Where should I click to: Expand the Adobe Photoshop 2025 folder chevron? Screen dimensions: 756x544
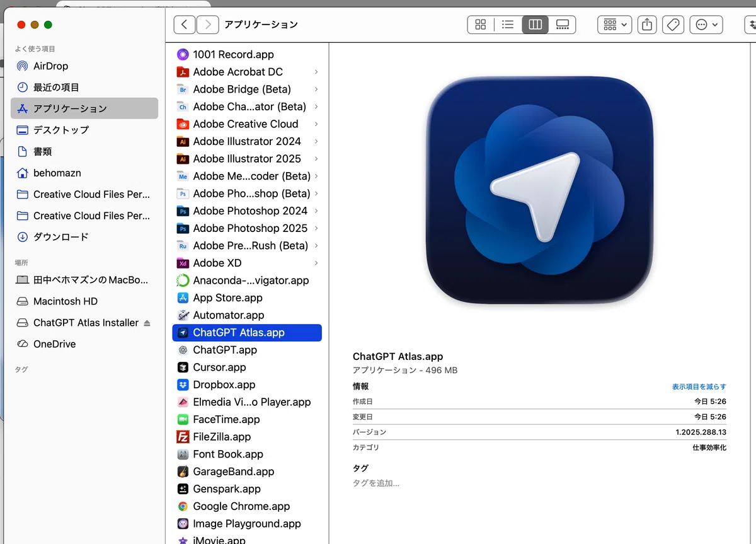tap(316, 228)
